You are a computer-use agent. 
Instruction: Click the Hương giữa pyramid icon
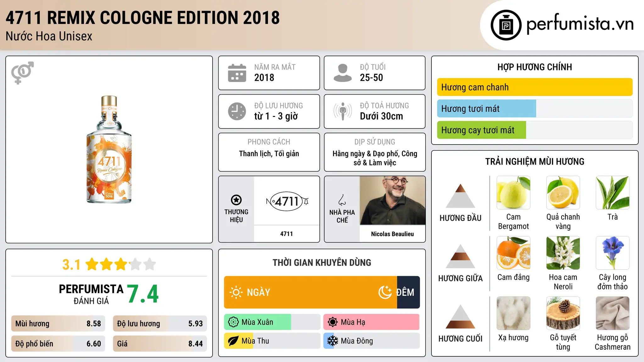pyautogui.click(x=460, y=256)
